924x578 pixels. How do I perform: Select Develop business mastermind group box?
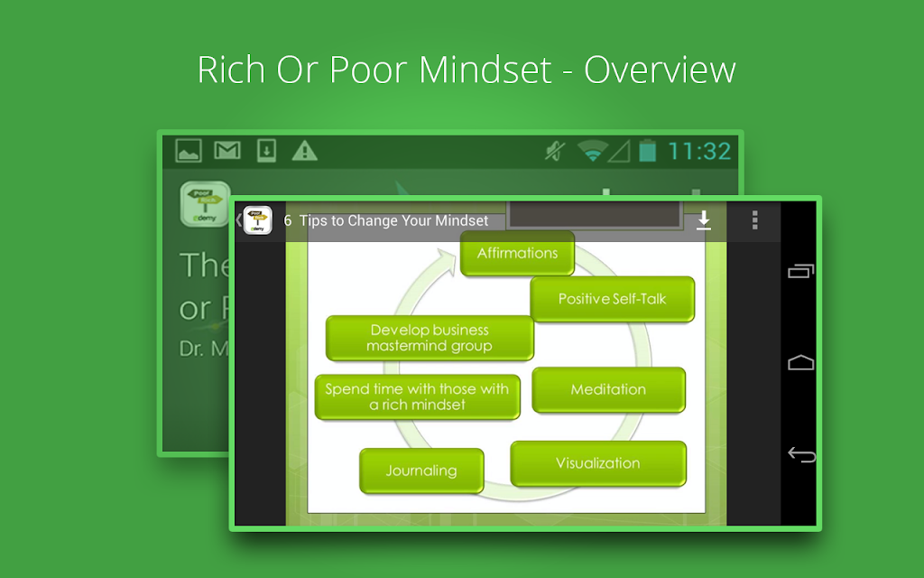pos(430,338)
